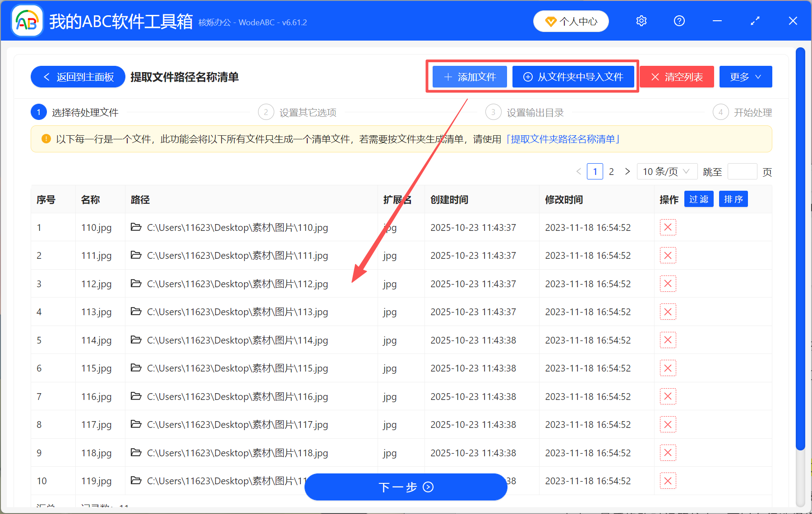Click the AB toolbox logo

(x=26, y=21)
